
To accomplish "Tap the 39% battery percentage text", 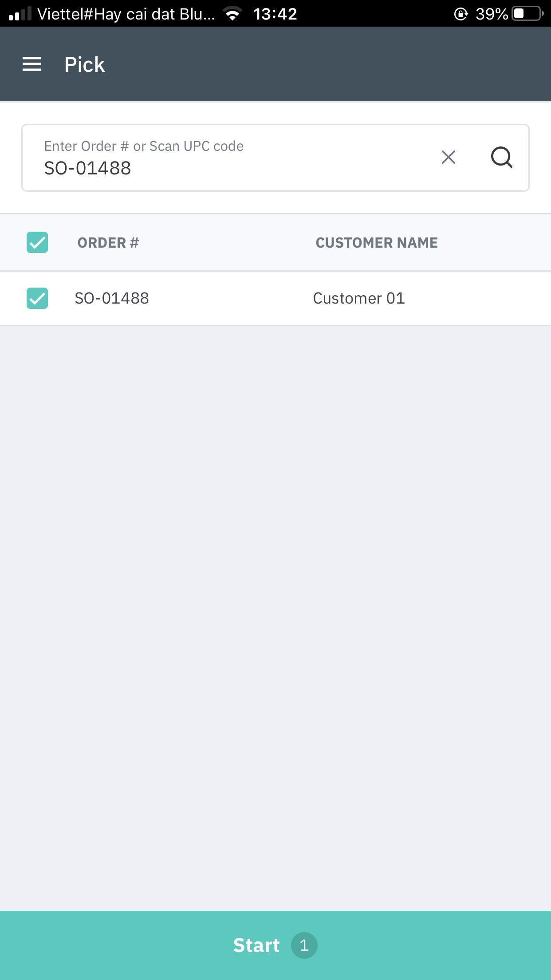I will [492, 14].
